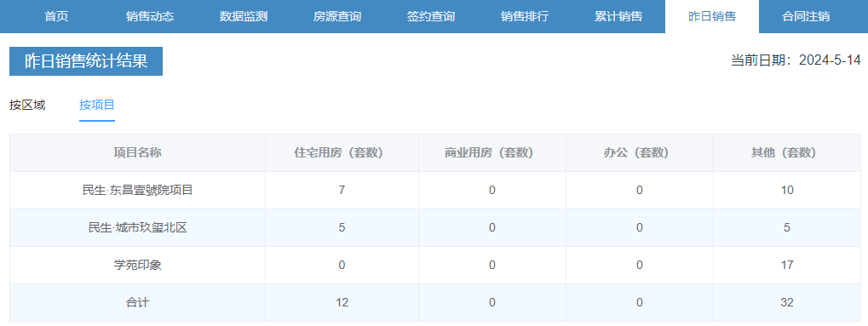Go to 销售动态 tab
Viewport: 868px width, 326px height.
coord(150,17)
